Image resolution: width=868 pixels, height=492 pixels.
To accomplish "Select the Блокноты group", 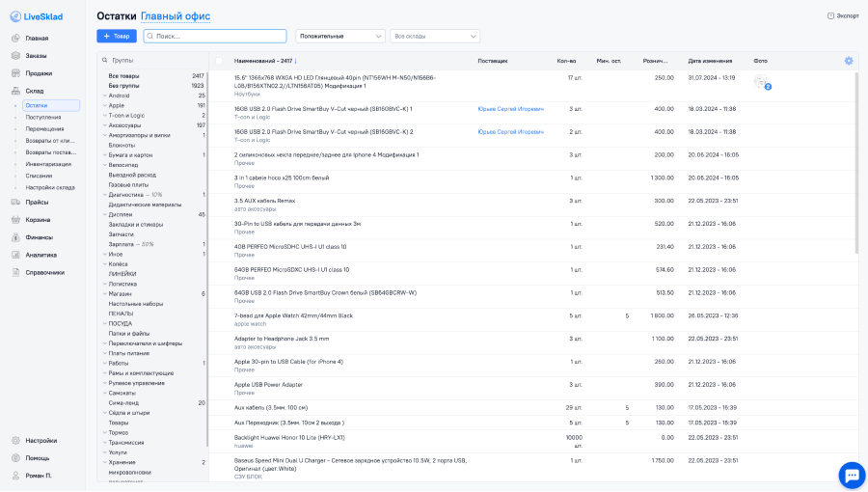I will click(x=122, y=145).
